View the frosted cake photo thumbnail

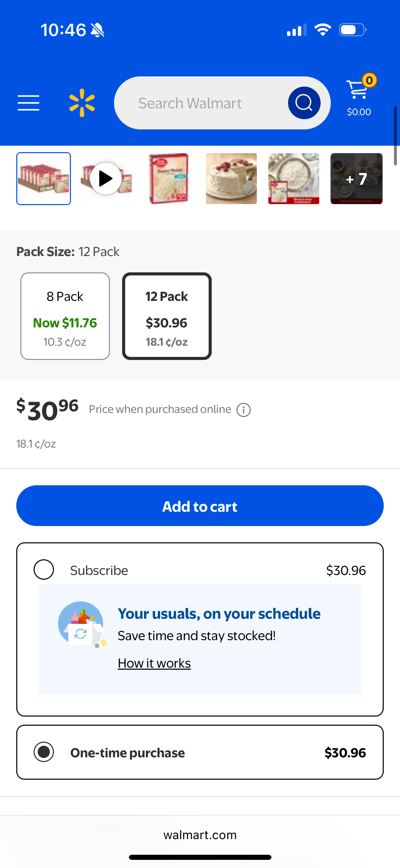[x=231, y=179]
